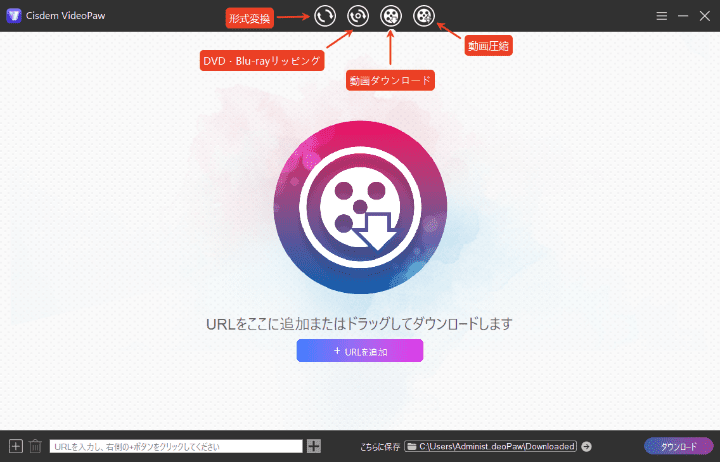Click the Cisdem VideoPaw logo icon
The height and width of the screenshot is (462, 720).
pos(14,16)
